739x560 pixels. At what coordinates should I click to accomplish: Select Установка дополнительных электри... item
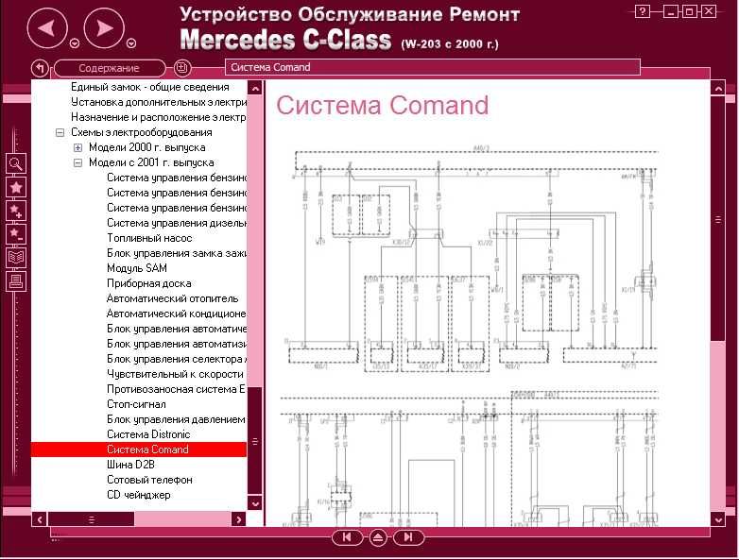pyautogui.click(x=159, y=102)
